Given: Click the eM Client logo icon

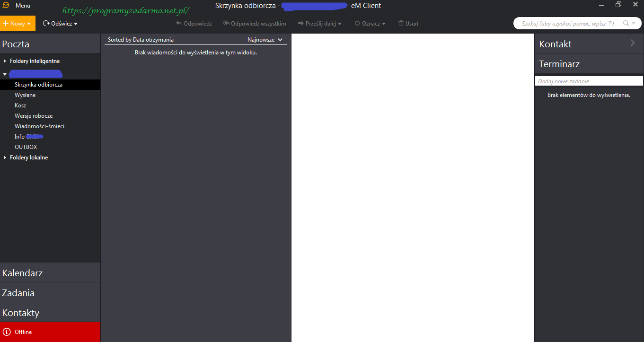Looking at the screenshot, I should tap(6, 6).
